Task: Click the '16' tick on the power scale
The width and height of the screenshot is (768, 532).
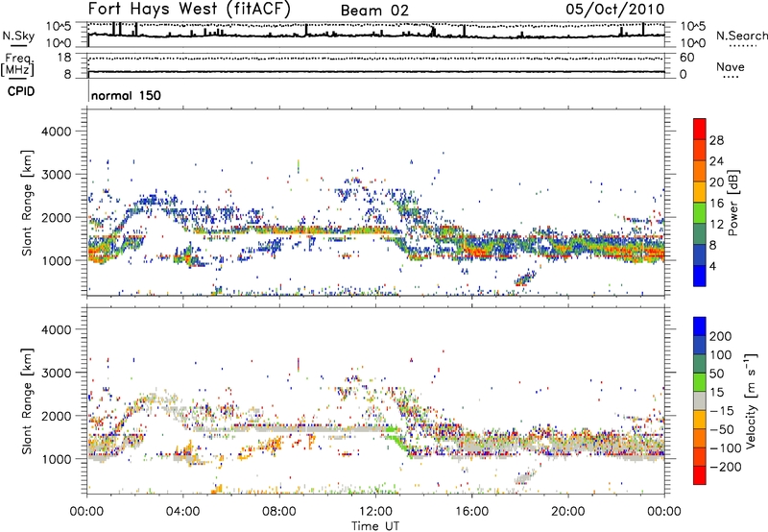Action: 716,204
